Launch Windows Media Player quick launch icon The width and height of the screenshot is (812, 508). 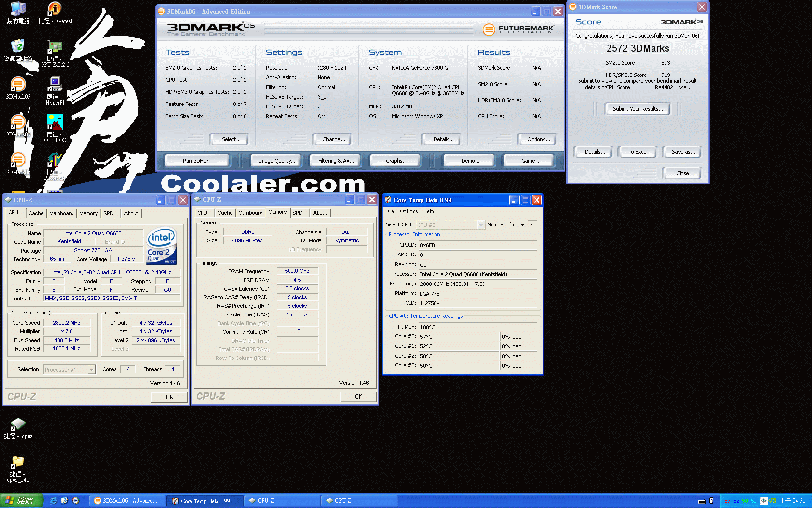76,501
